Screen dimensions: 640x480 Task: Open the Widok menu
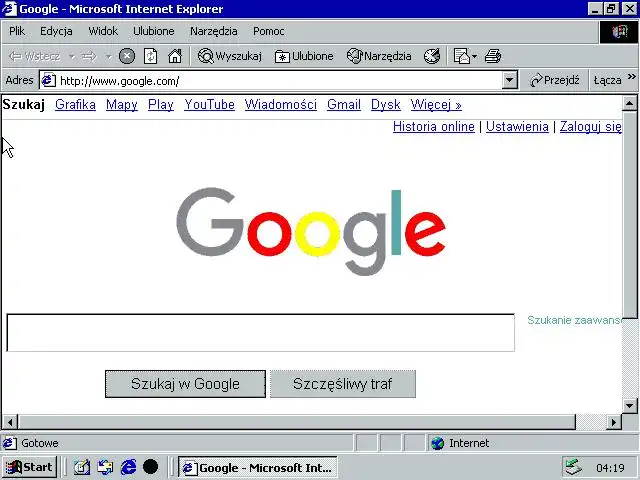click(x=103, y=31)
